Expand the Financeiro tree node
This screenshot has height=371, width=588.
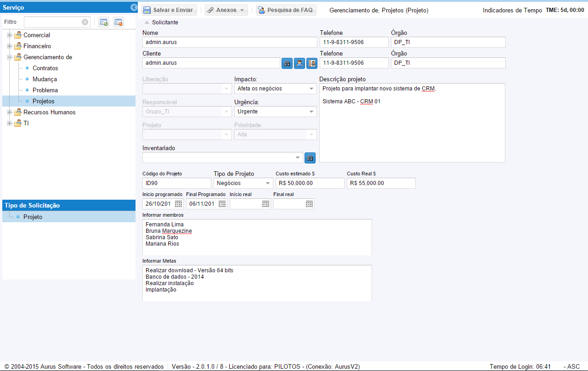tap(9, 46)
